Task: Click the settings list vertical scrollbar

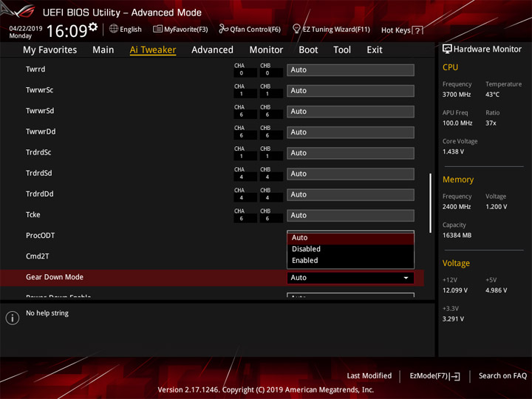Action: coord(431,203)
